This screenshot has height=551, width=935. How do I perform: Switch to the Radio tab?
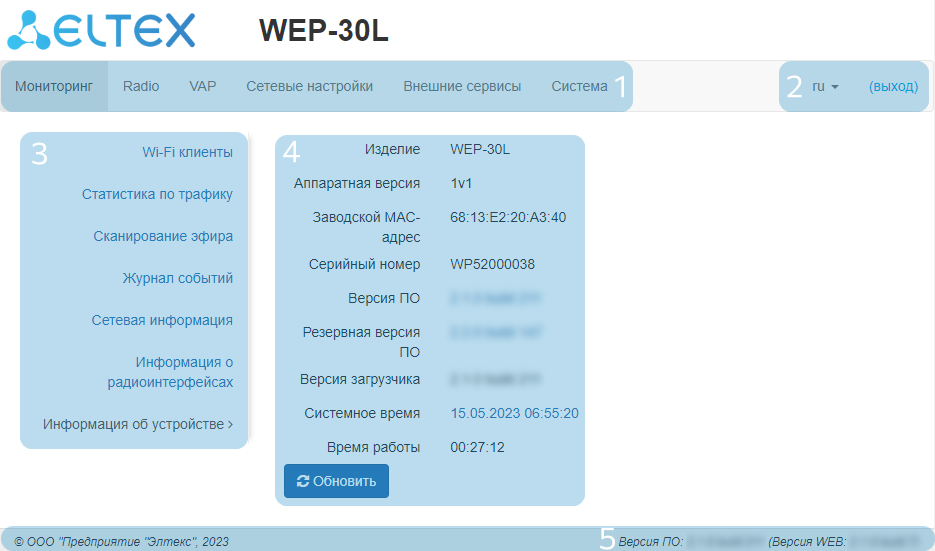tap(141, 86)
